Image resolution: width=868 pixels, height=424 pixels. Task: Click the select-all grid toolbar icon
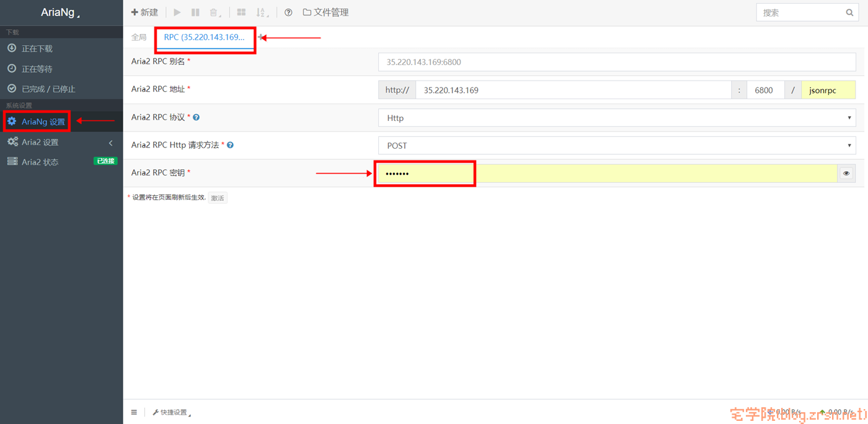click(242, 12)
